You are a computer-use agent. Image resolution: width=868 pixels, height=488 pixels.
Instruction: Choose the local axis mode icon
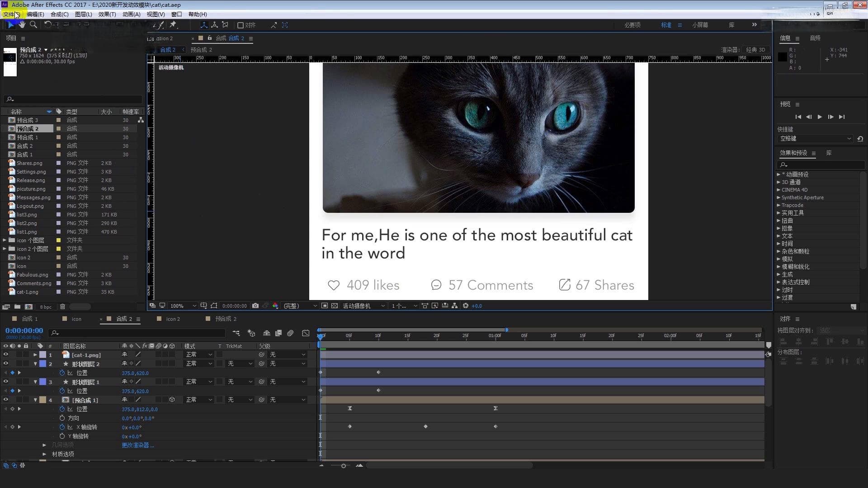point(204,25)
